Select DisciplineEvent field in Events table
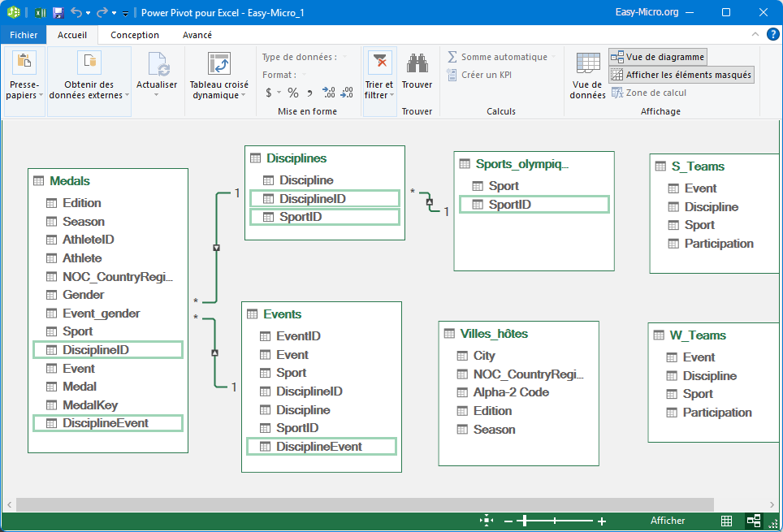 (x=319, y=447)
